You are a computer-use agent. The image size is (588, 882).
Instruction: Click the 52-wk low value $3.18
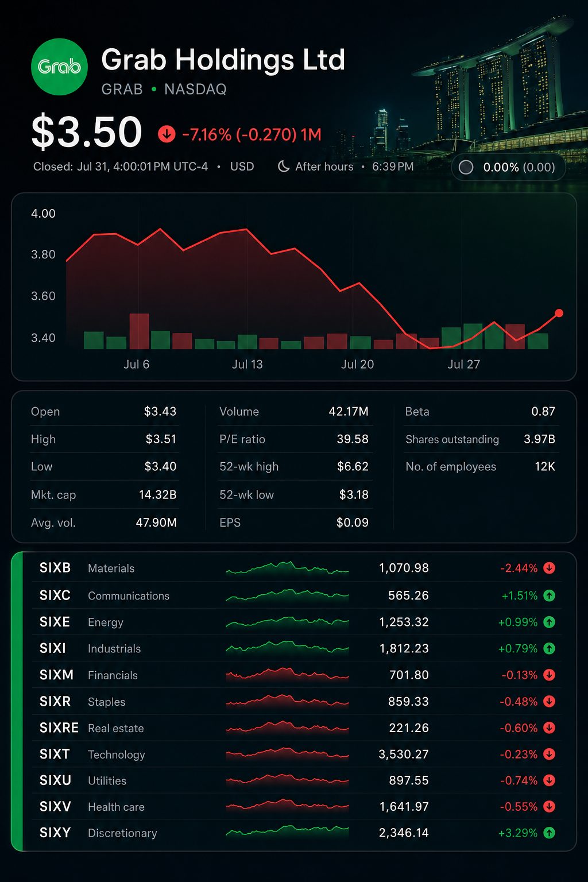[x=354, y=494]
